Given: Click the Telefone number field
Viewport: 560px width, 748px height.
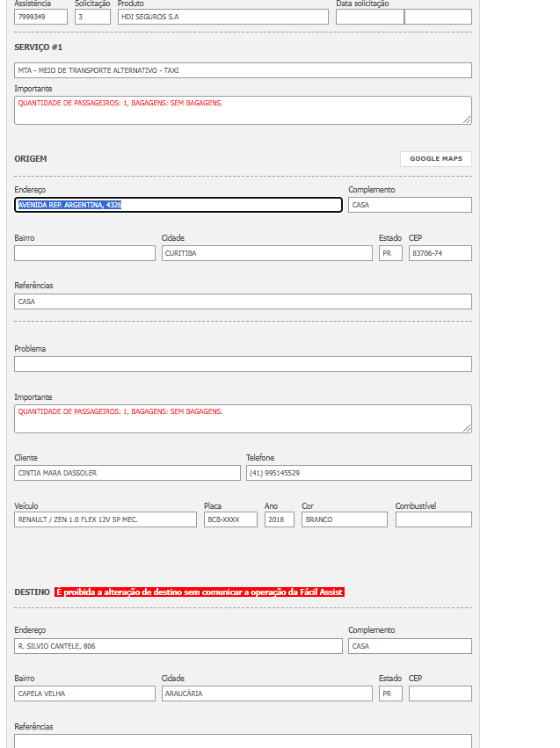Looking at the screenshot, I should coord(359,473).
